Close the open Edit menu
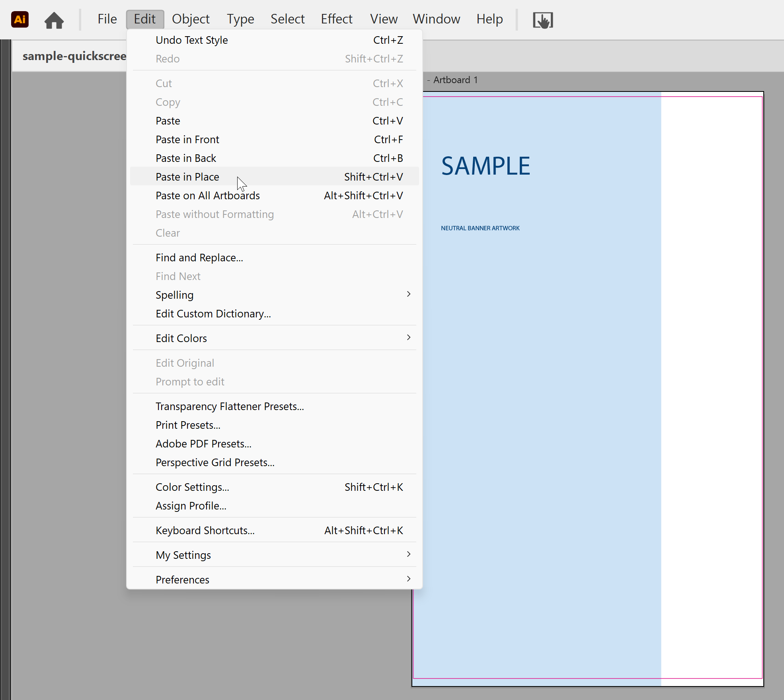 145,19
